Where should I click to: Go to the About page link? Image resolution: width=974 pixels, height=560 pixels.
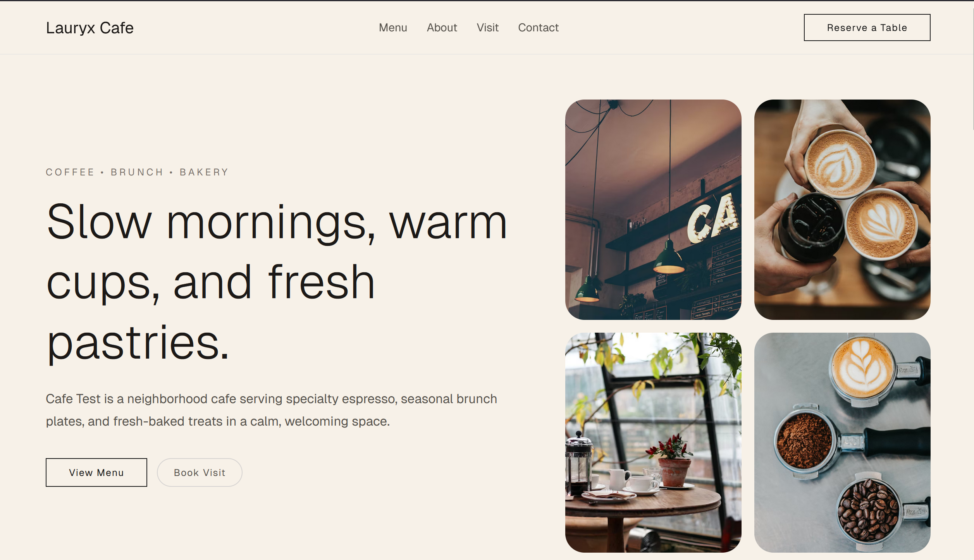[x=442, y=27]
